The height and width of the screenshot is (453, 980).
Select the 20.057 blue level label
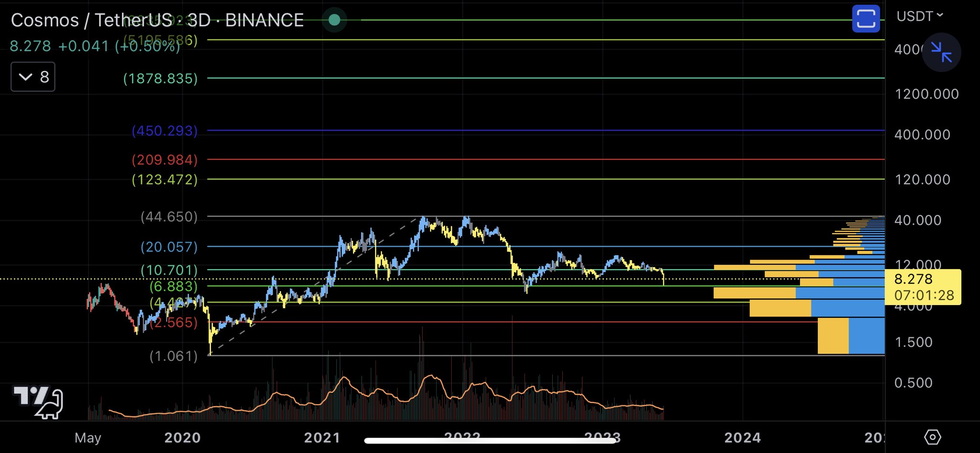coord(169,247)
